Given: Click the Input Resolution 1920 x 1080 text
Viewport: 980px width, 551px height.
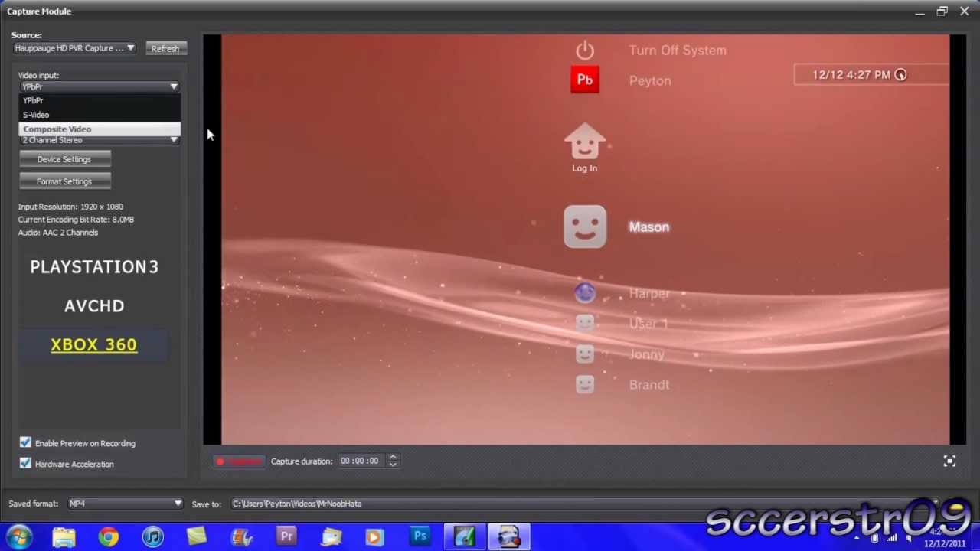Looking at the screenshot, I should point(70,207).
